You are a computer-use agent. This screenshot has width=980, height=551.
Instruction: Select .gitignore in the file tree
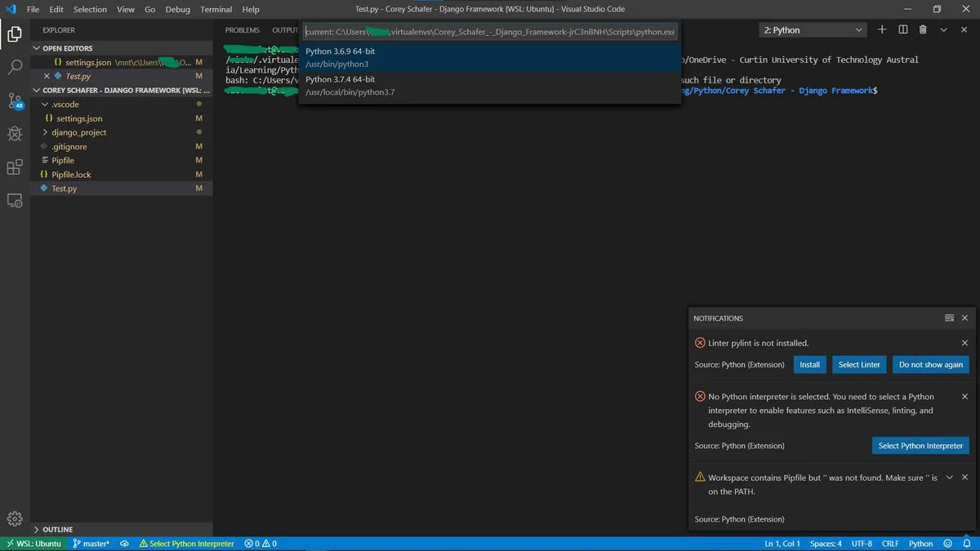pos(69,146)
